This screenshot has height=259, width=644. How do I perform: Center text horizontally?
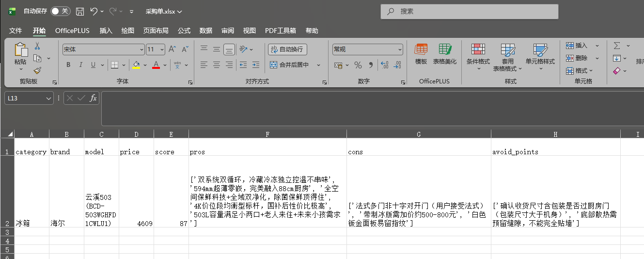217,65
